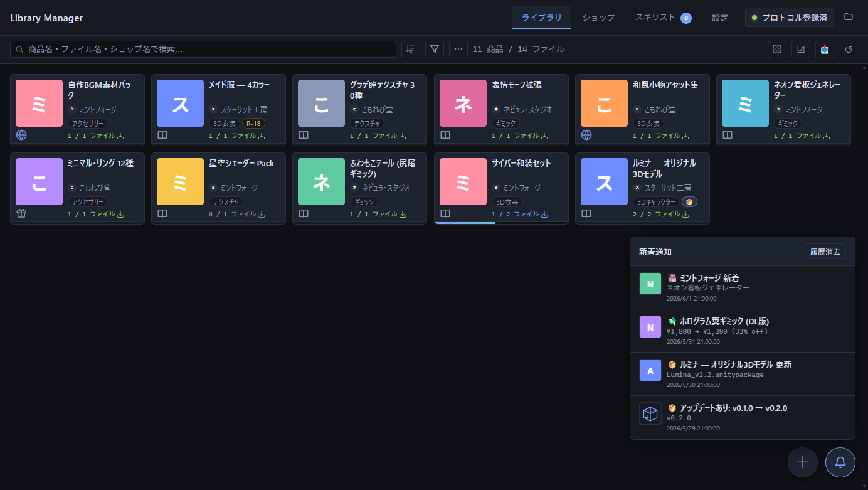Screen dimensions: 868x490
Task: Click the round plus add button
Action: [803, 462]
